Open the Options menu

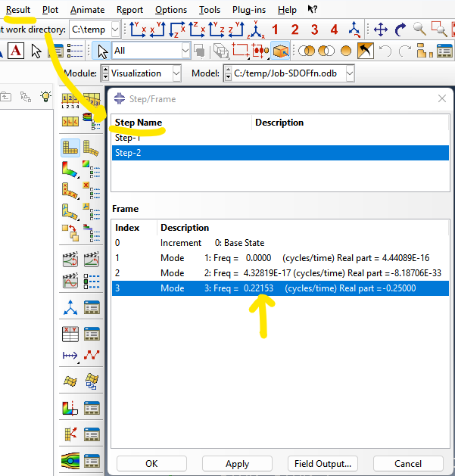tap(171, 10)
